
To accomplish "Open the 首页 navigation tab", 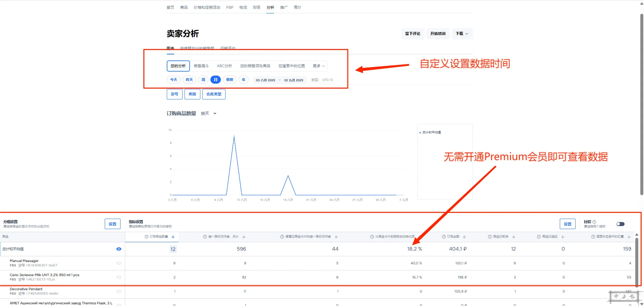I will click(170, 7).
